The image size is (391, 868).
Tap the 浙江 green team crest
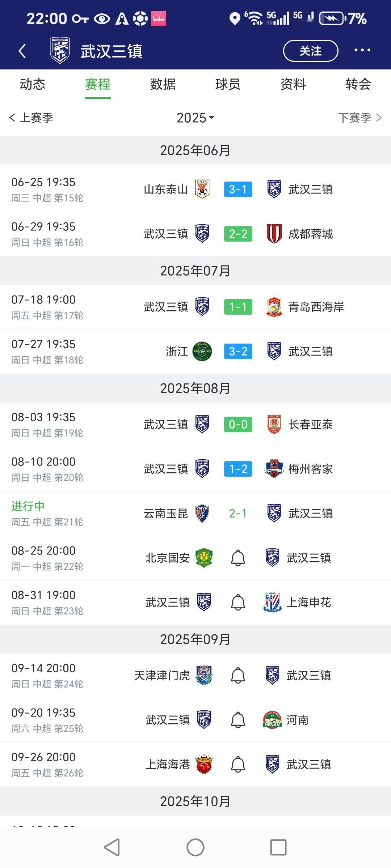coord(202,351)
